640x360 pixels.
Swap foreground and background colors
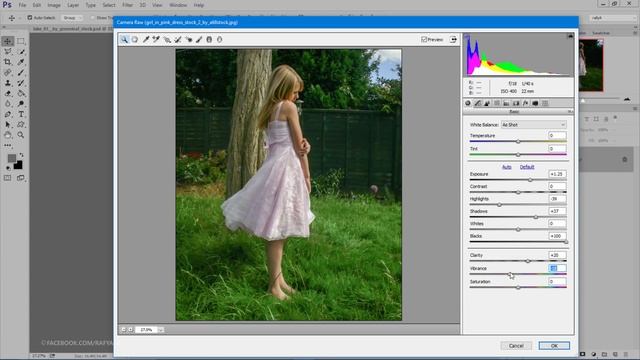click(21, 155)
